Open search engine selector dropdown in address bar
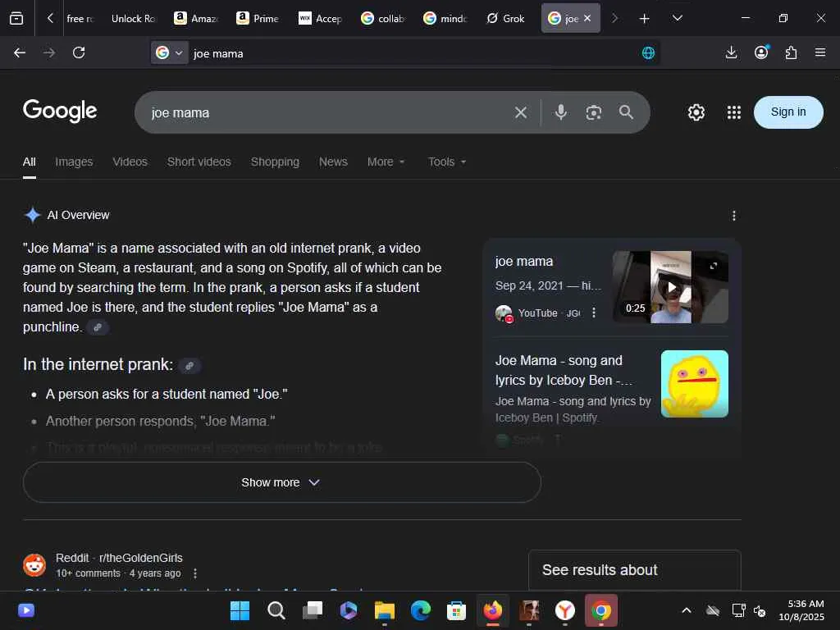Viewport: 840px width, 630px height. tap(169, 52)
